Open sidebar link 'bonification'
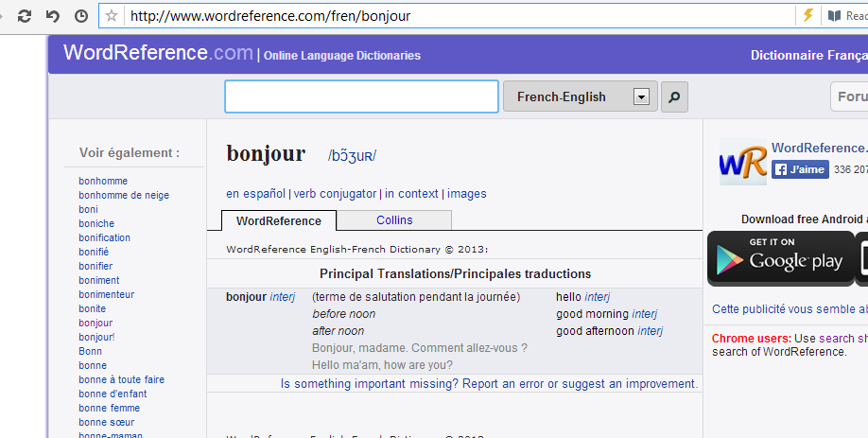 (105, 237)
